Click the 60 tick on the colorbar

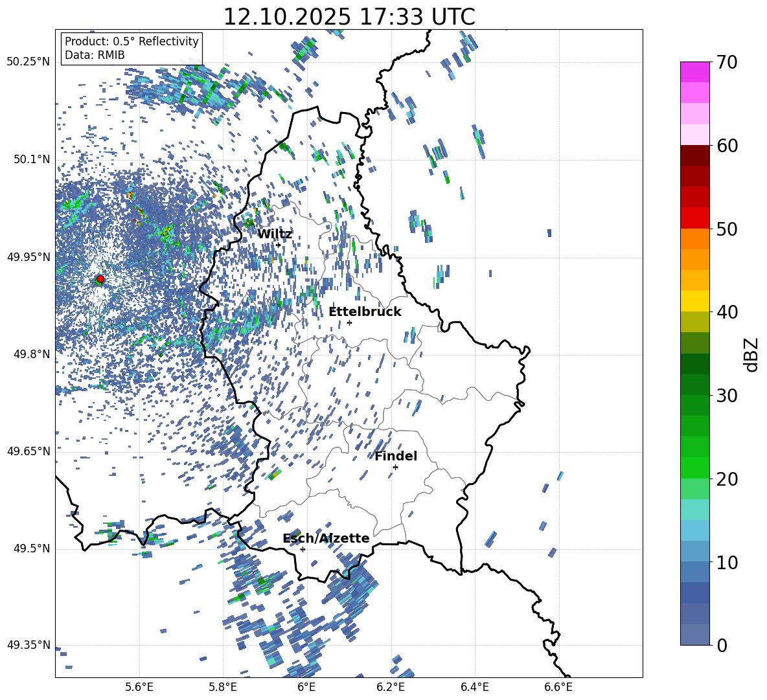pyautogui.click(x=726, y=146)
